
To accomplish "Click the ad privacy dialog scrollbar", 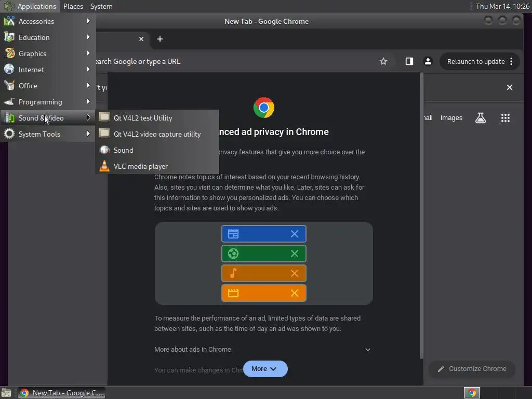I will click(421, 216).
